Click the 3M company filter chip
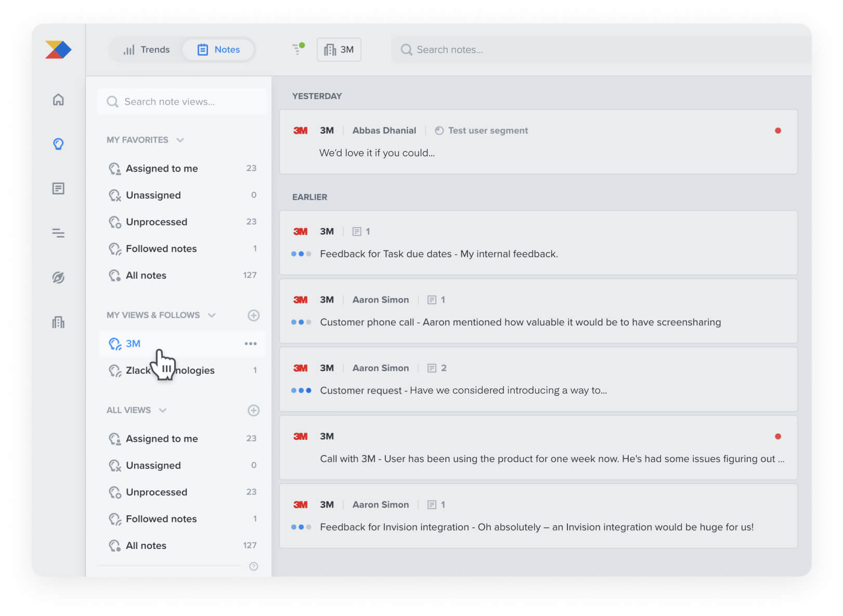 click(339, 49)
